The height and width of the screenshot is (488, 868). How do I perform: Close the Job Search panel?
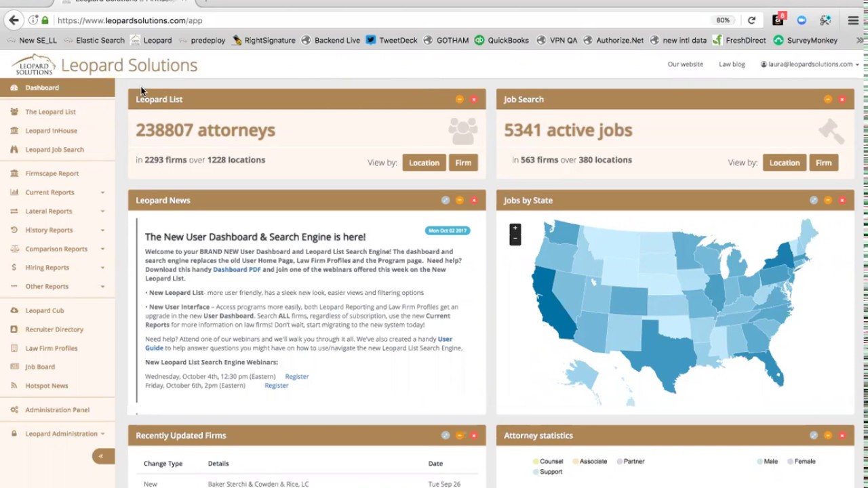(842, 100)
